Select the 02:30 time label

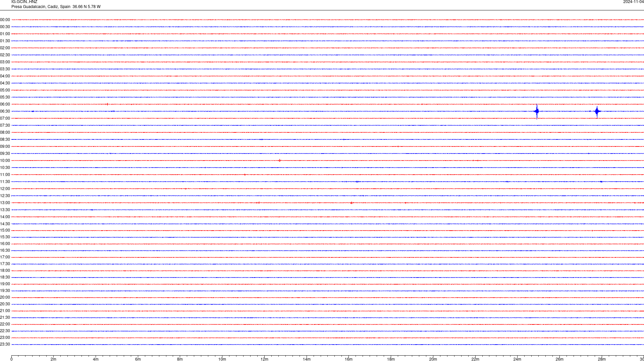point(5,55)
